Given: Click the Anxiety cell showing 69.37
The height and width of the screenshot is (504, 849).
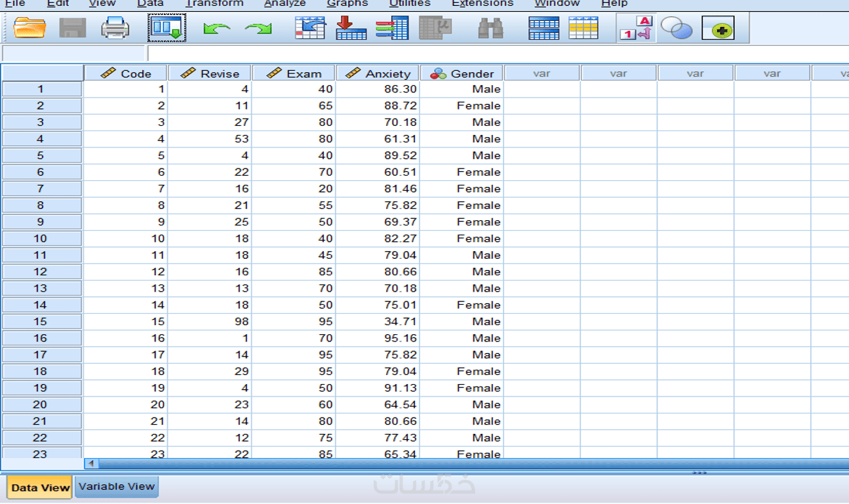Looking at the screenshot, I should click(378, 222).
